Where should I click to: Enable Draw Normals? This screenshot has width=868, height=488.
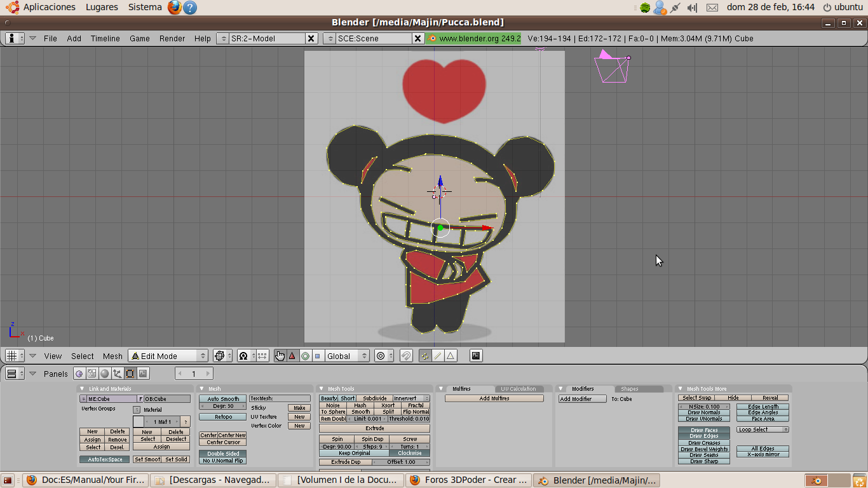[x=704, y=412]
